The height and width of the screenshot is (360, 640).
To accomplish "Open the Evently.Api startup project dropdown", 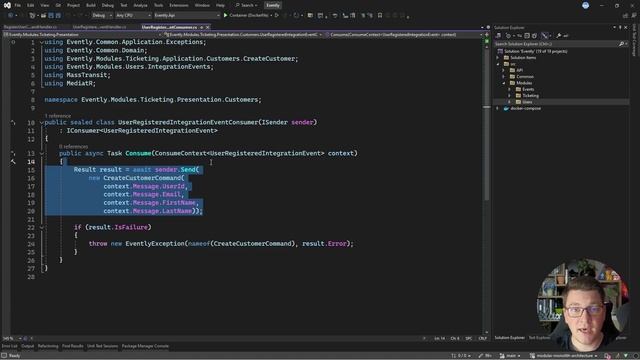I will click(x=187, y=15).
